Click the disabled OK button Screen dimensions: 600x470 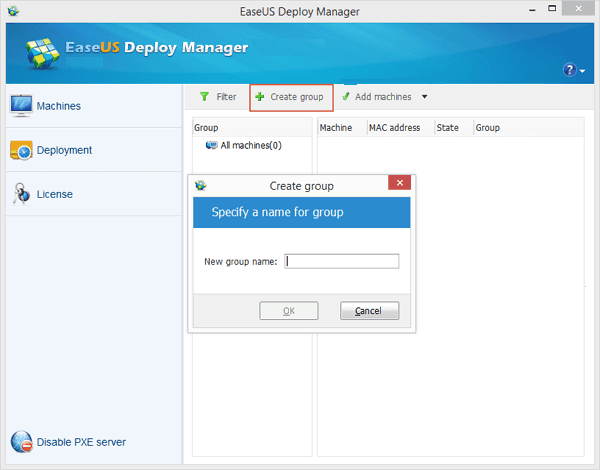[x=288, y=311]
